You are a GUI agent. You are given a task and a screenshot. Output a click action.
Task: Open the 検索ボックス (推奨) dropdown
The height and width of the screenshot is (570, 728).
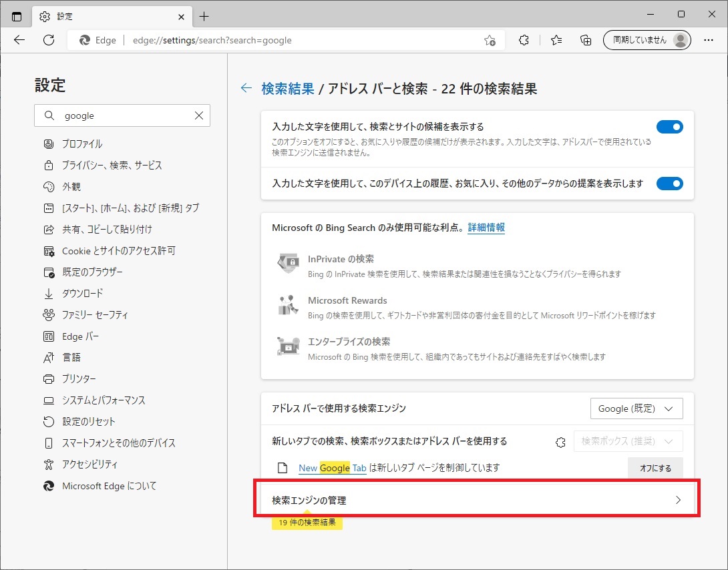(x=628, y=441)
